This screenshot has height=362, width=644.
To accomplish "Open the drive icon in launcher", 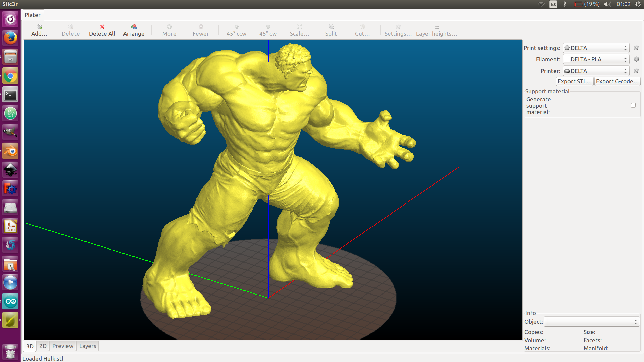I will pos(10,208).
